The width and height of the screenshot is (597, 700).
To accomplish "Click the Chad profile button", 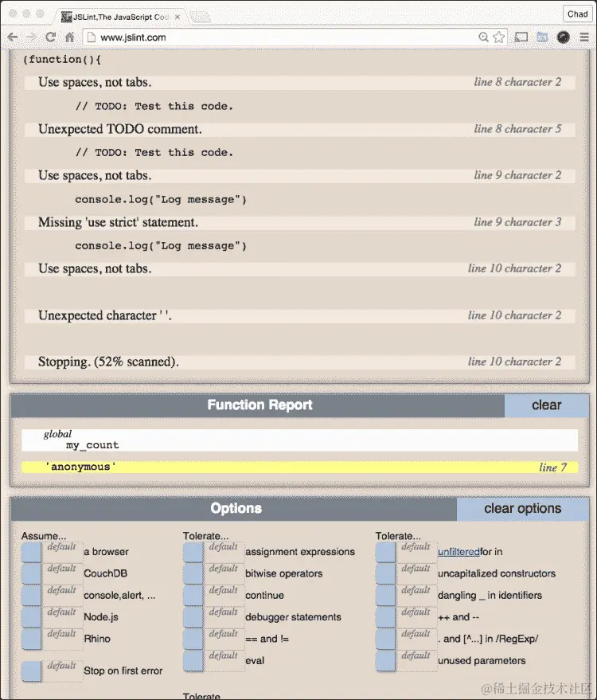I will 577,14.
